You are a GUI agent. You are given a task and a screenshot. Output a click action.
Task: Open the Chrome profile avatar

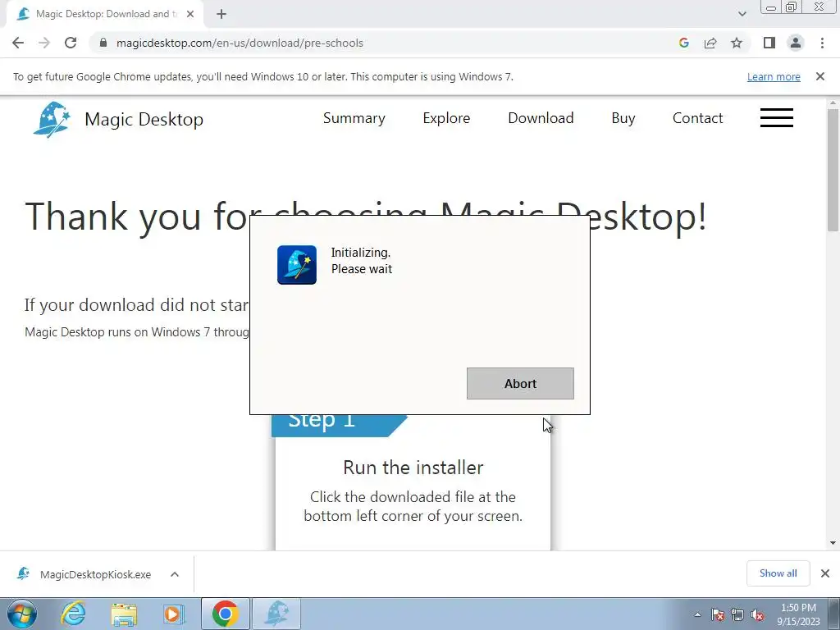pos(796,43)
